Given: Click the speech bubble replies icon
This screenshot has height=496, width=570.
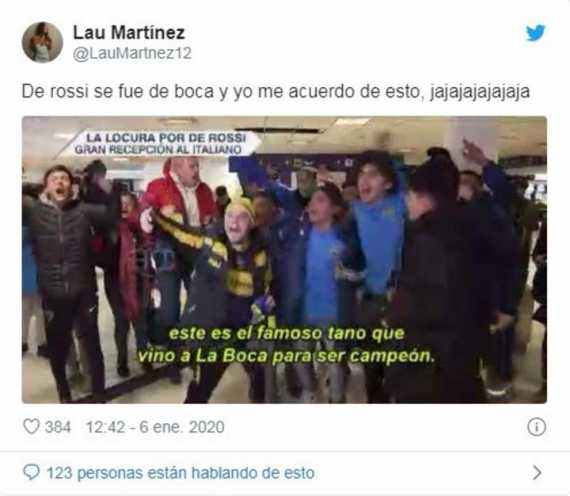Looking at the screenshot, I should point(31,473).
